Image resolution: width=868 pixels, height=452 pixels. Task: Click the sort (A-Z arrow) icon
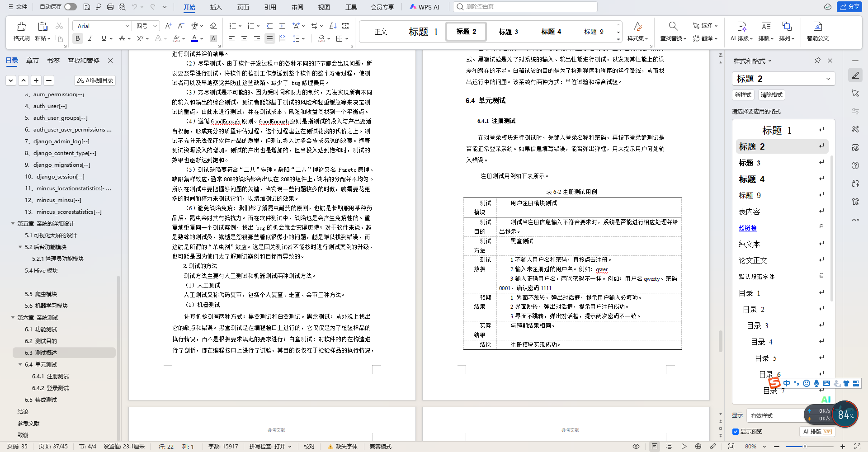point(333,26)
